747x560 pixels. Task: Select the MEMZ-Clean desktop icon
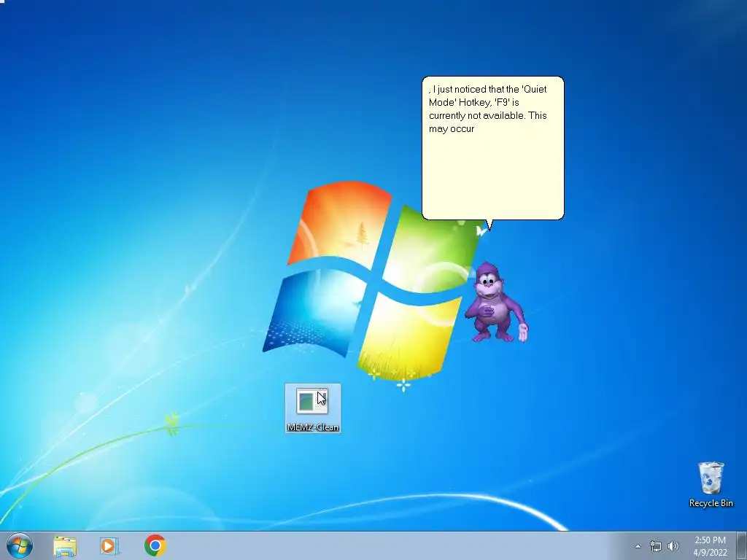(x=312, y=408)
